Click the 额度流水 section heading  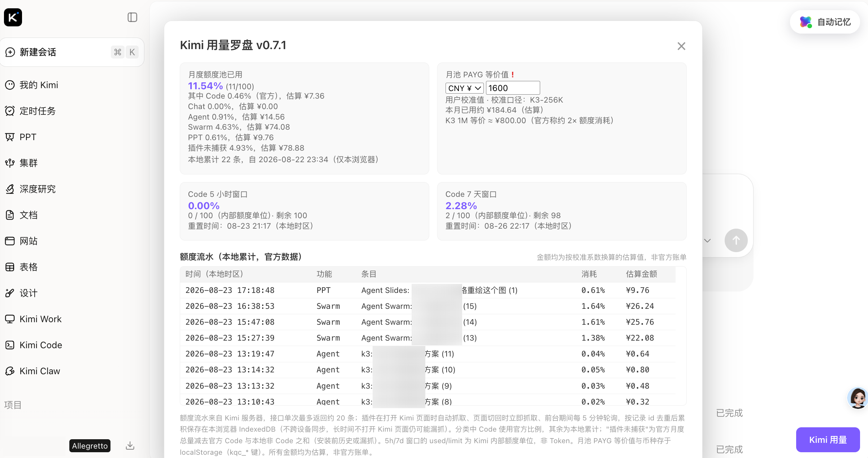241,257
